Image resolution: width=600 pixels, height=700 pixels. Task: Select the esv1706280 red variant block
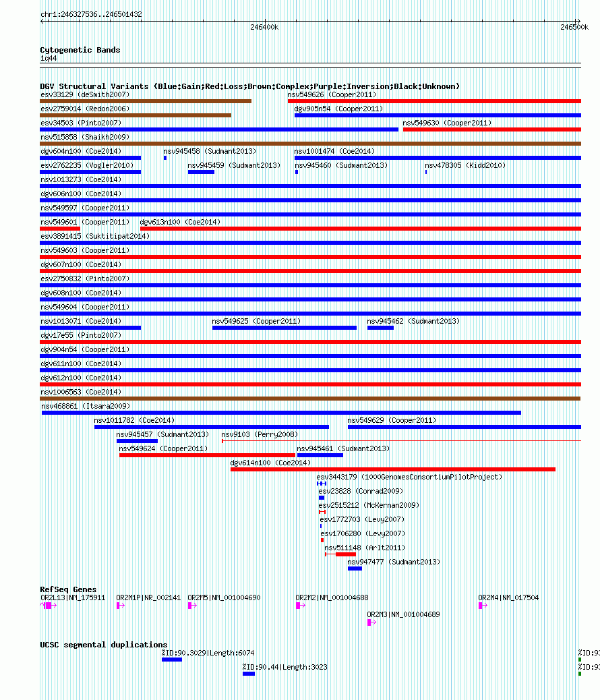[x=322, y=540]
